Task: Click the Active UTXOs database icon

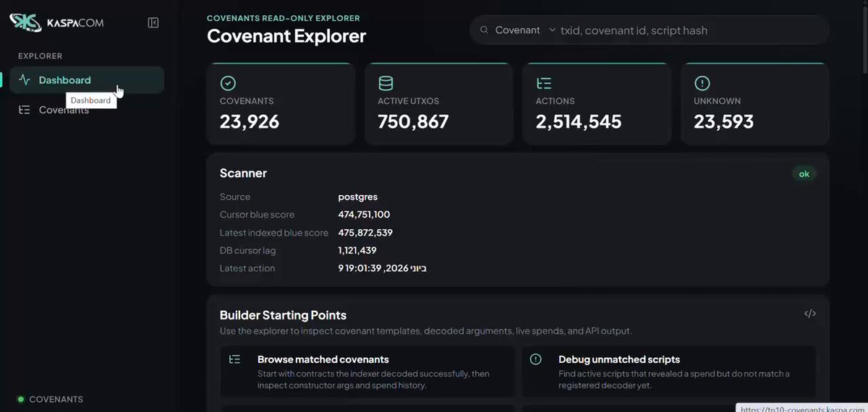Action: click(x=386, y=83)
